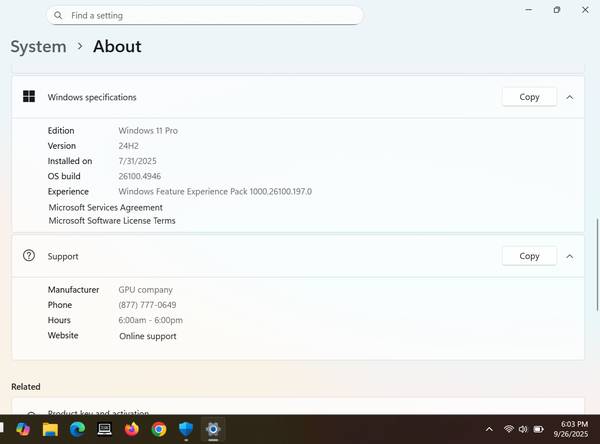Image resolution: width=600 pixels, height=444 pixels.
Task: Click the battery status tray icon
Action: (537, 429)
